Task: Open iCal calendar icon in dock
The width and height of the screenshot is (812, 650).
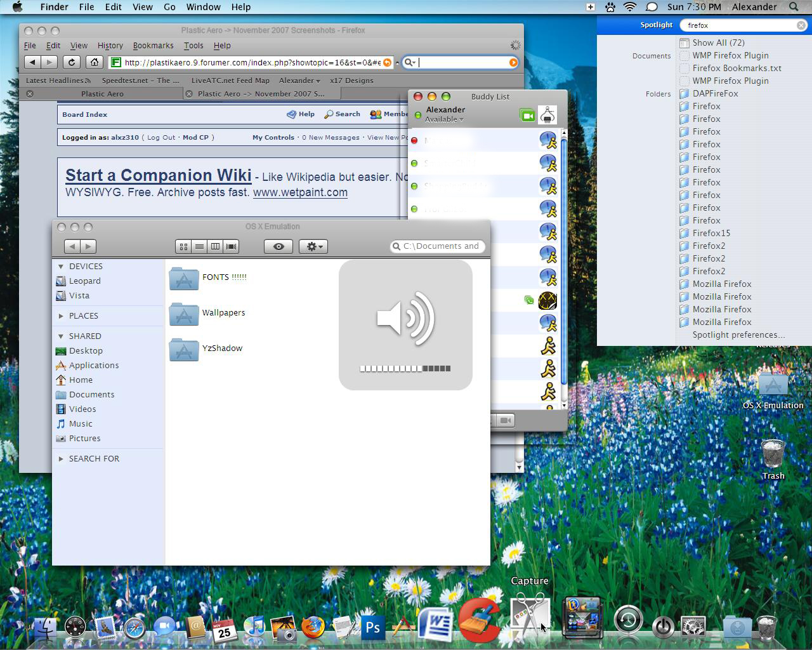Action: tap(224, 628)
